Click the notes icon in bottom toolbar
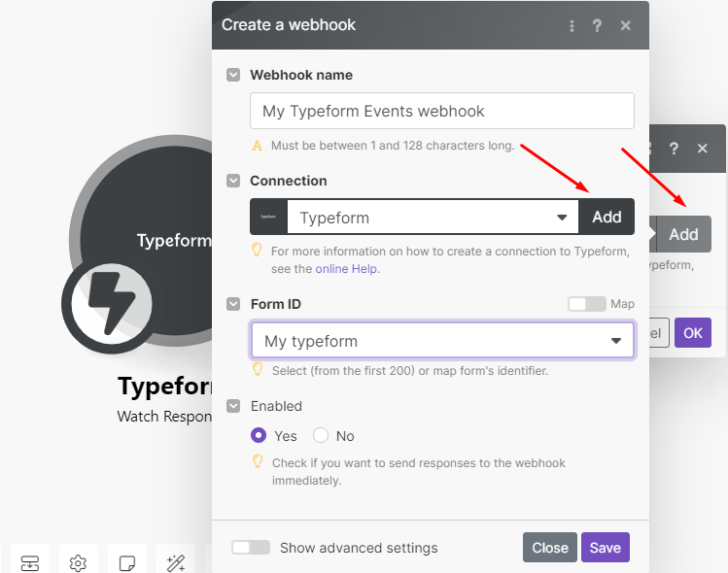 pyautogui.click(x=127, y=562)
